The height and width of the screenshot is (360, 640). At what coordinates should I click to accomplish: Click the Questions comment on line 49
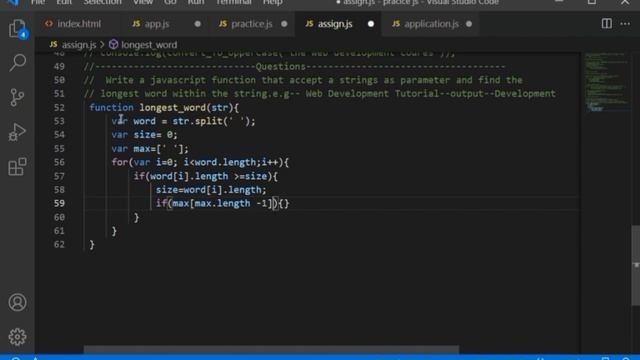[294, 66]
